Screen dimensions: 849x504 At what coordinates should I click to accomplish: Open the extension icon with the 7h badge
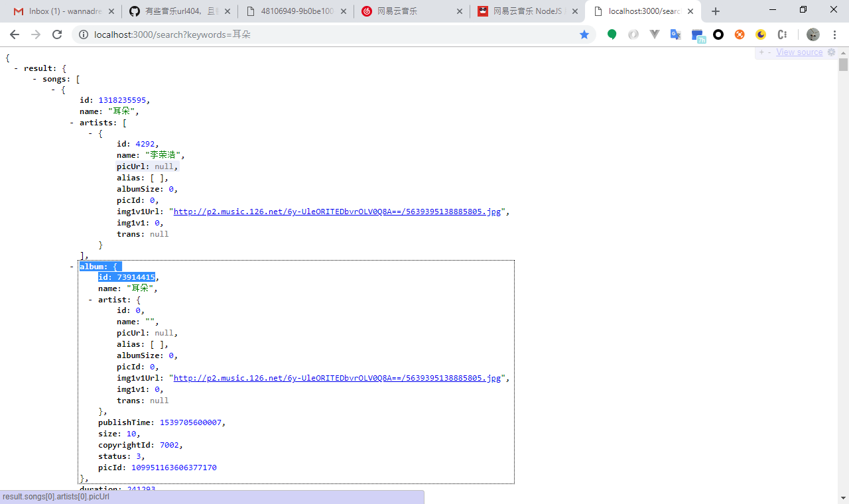697,34
